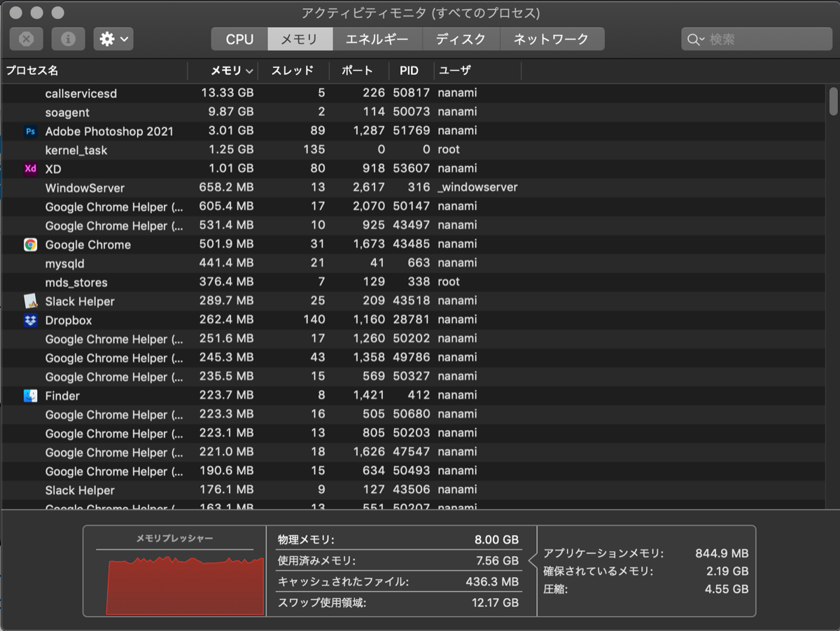Click the XD app icon
Image resolution: width=840 pixels, height=631 pixels.
click(30, 169)
